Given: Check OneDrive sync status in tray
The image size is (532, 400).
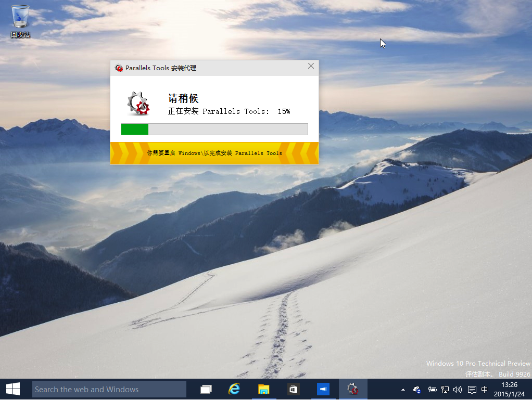Looking at the screenshot, I should [416, 390].
